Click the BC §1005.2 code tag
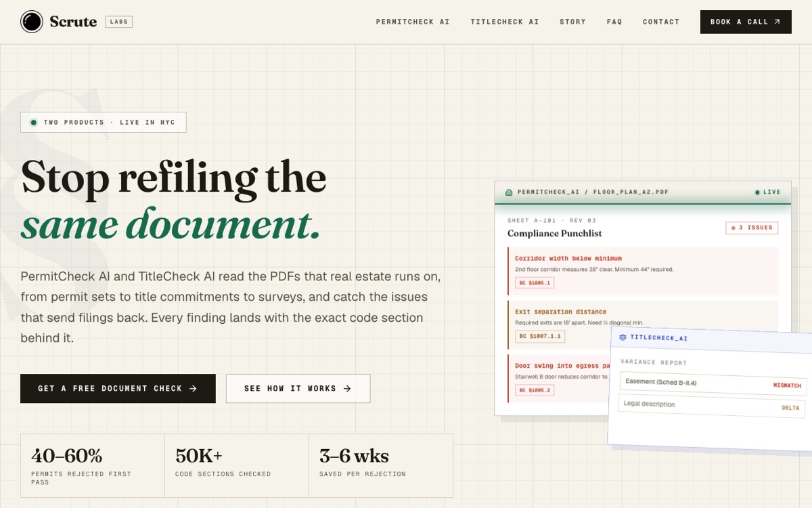The height and width of the screenshot is (508, 812). click(x=535, y=390)
